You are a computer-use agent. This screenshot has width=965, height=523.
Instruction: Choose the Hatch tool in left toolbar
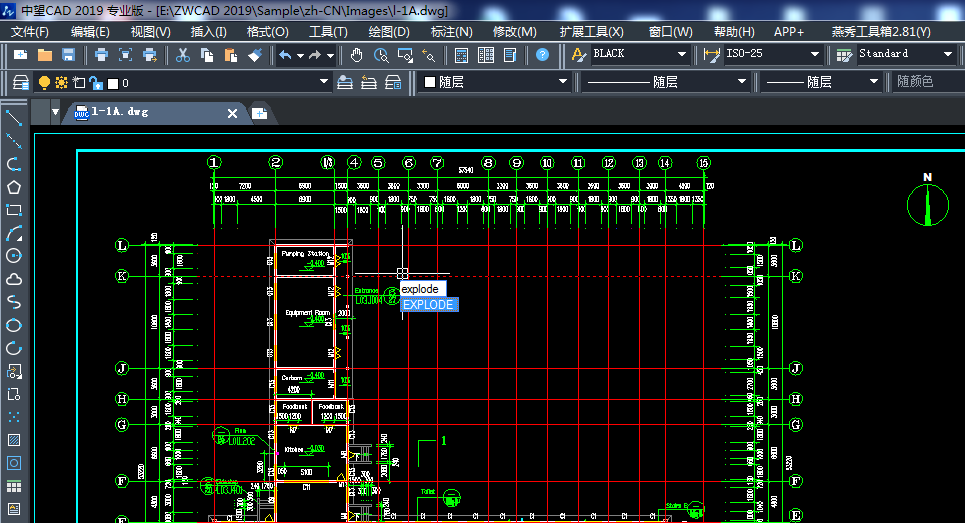coord(14,440)
